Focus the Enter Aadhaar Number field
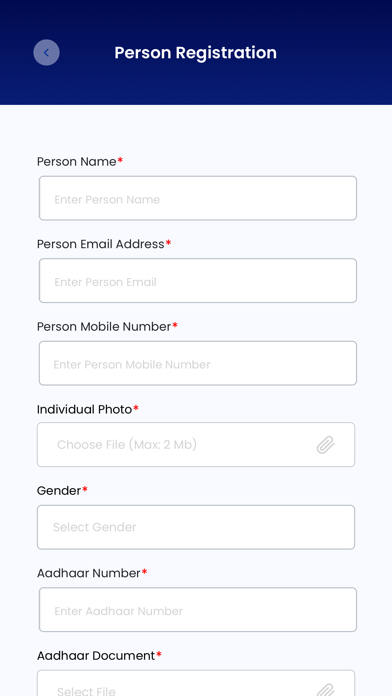This screenshot has width=392, height=696. (198, 609)
